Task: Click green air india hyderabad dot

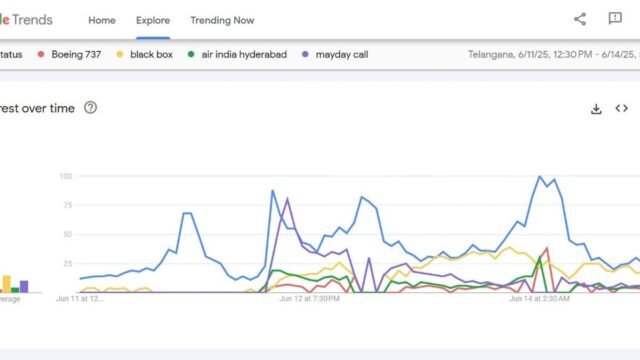Action: coord(191,54)
